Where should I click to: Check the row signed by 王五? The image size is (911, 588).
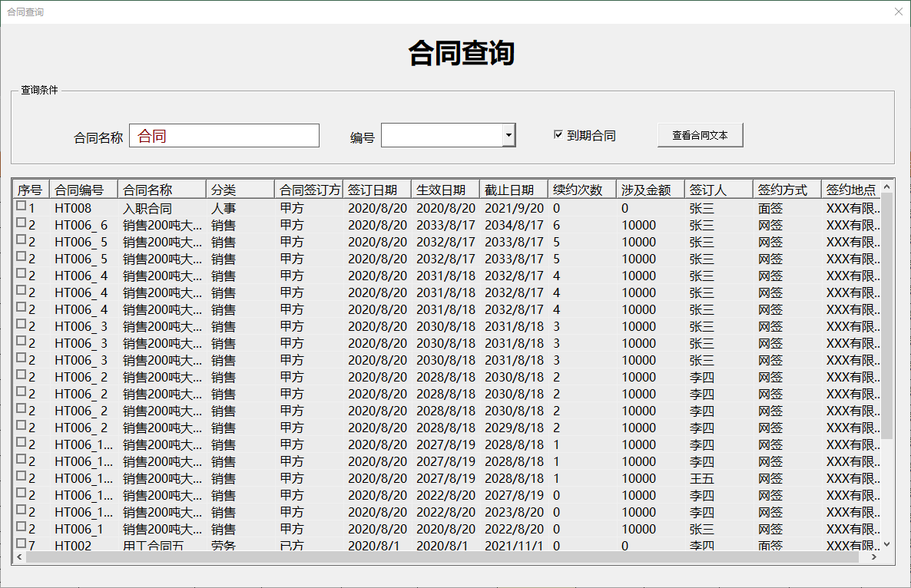coord(22,475)
